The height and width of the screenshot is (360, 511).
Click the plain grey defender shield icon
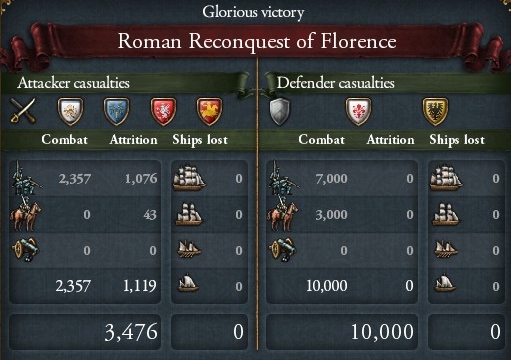(x=279, y=111)
